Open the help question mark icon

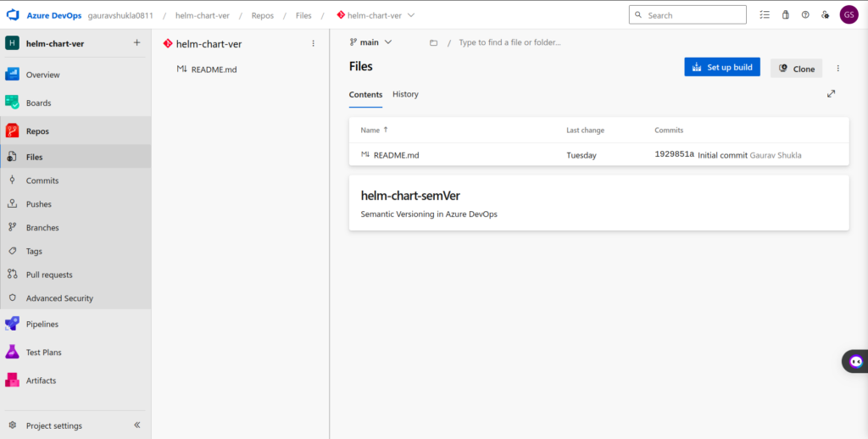805,15
